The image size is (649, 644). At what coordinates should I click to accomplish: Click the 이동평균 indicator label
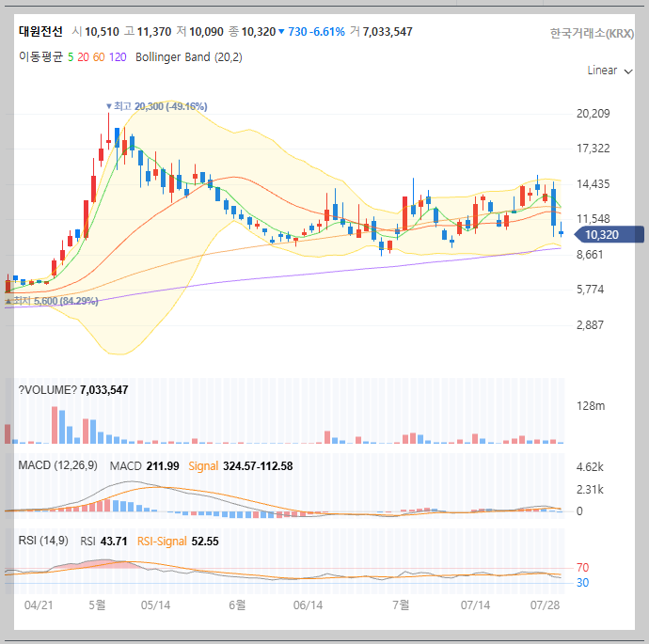click(40, 56)
